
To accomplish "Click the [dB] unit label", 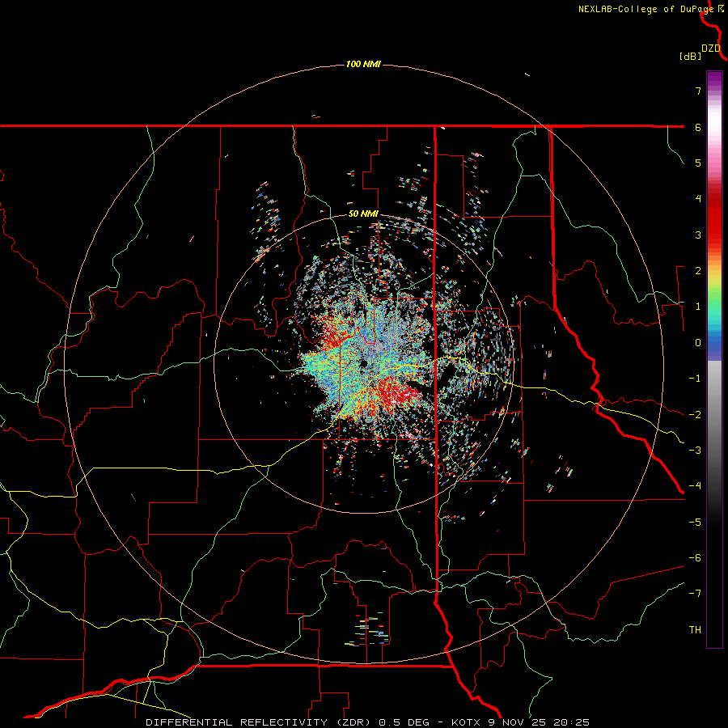I will point(691,56).
